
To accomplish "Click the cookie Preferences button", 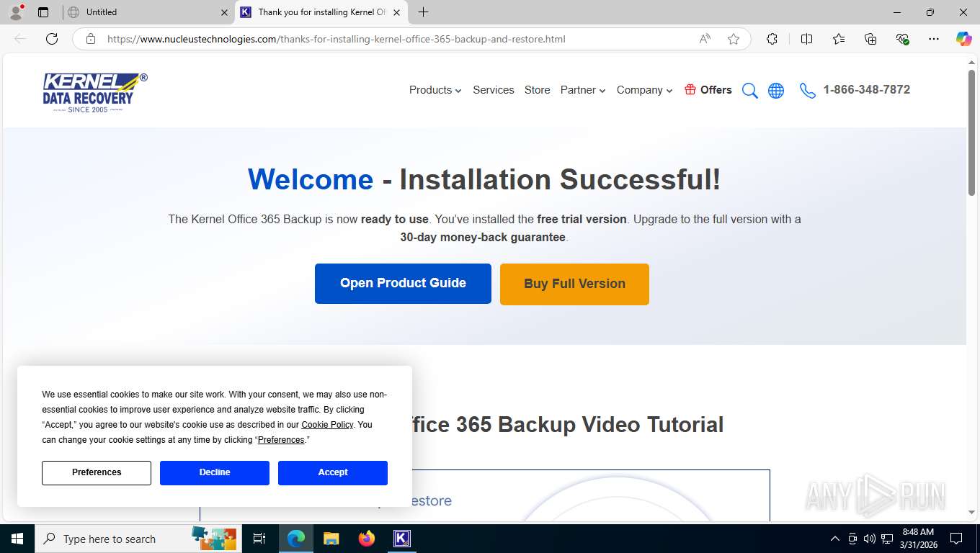I will [97, 472].
